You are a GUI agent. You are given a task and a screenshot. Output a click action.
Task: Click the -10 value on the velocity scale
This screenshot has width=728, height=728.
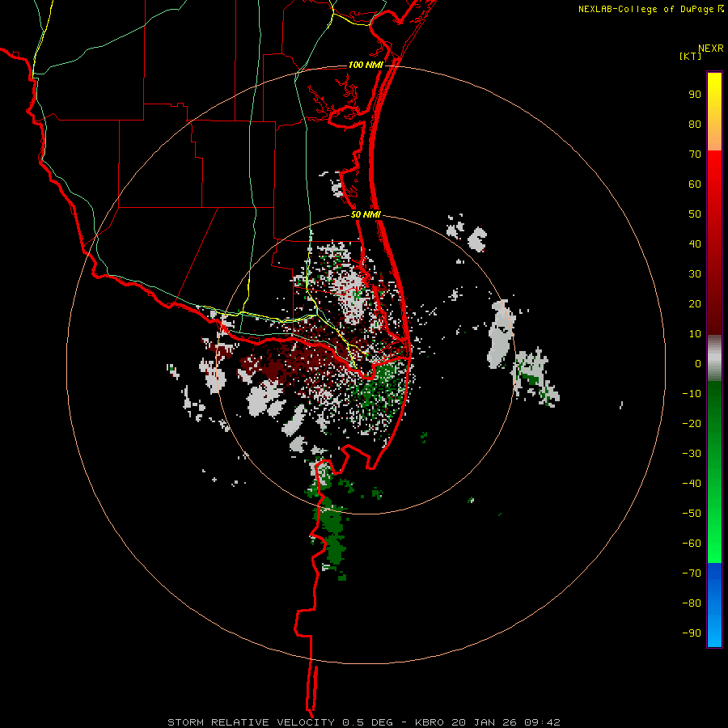[x=692, y=394]
